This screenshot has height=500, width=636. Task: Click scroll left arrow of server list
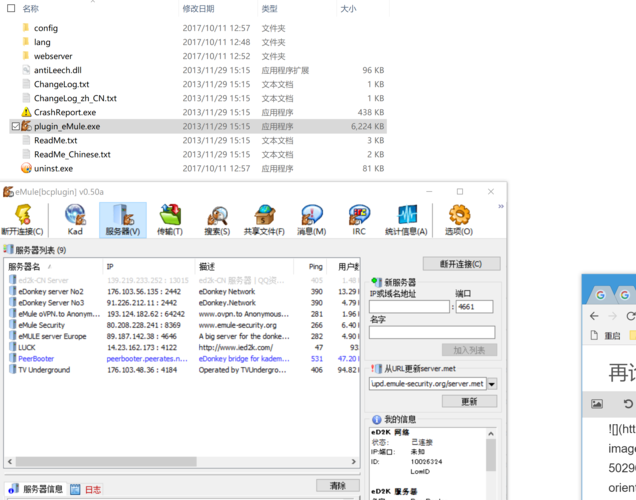[x=10, y=461]
